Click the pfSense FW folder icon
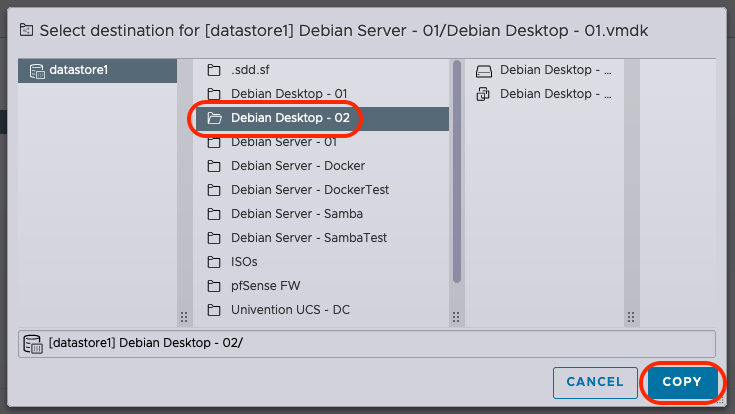This screenshot has width=735, height=414. pos(214,286)
